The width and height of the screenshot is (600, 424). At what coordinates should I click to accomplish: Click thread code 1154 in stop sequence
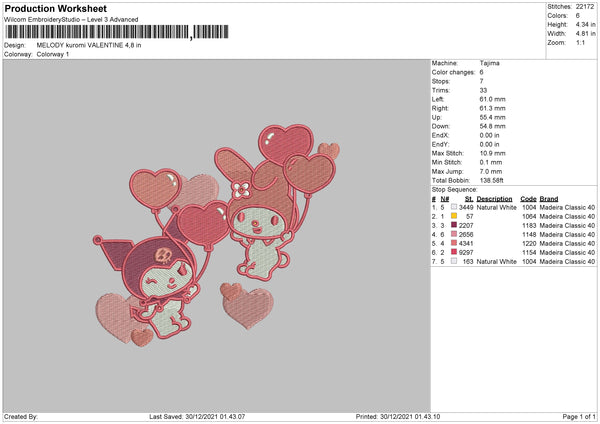coord(529,252)
